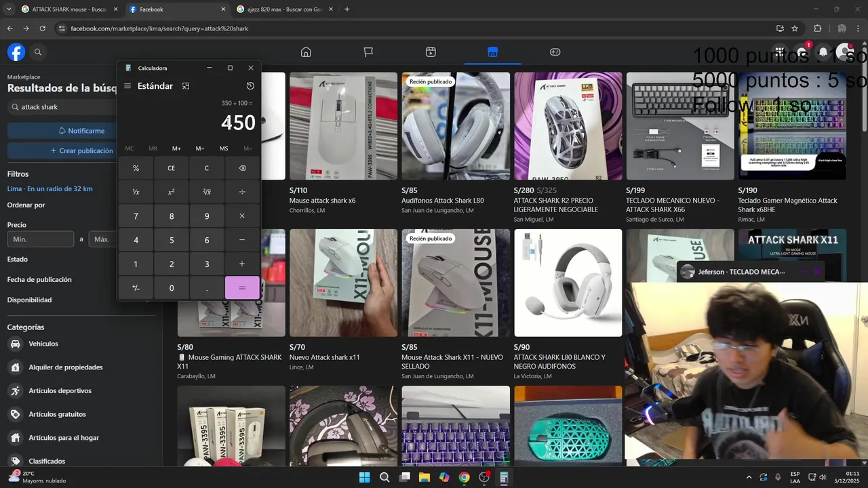Viewport: 868px width, 488px height.
Task: Click the Calculator backspace key
Action: (242, 168)
